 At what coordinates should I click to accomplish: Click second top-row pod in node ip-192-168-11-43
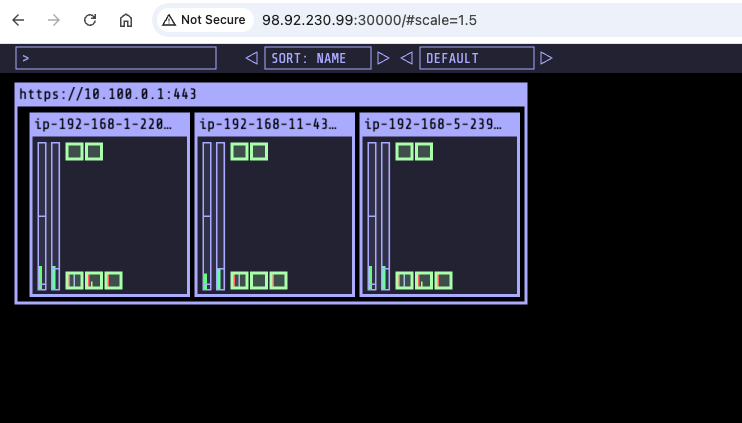click(x=259, y=151)
